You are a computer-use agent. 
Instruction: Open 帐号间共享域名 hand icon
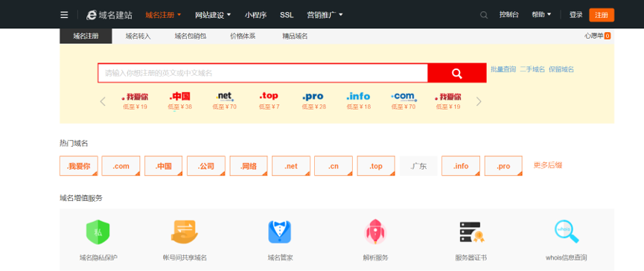click(185, 232)
